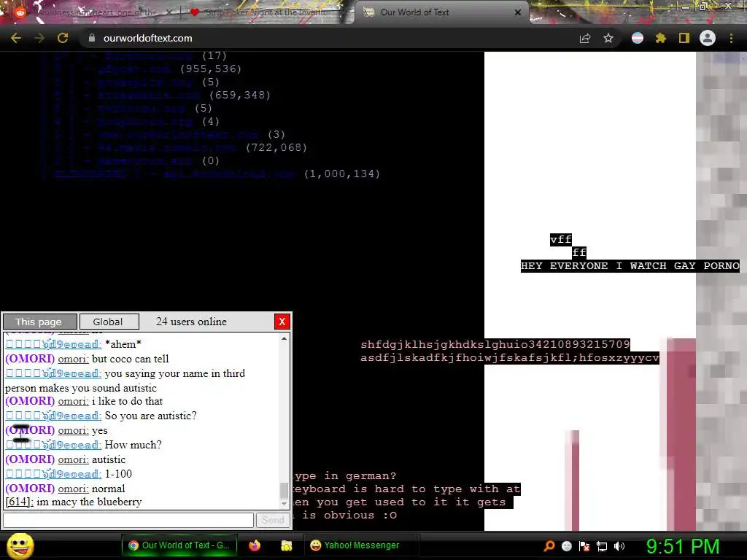Launch Firefox from the taskbar
Image resolution: width=747 pixels, height=560 pixels.
255,545
